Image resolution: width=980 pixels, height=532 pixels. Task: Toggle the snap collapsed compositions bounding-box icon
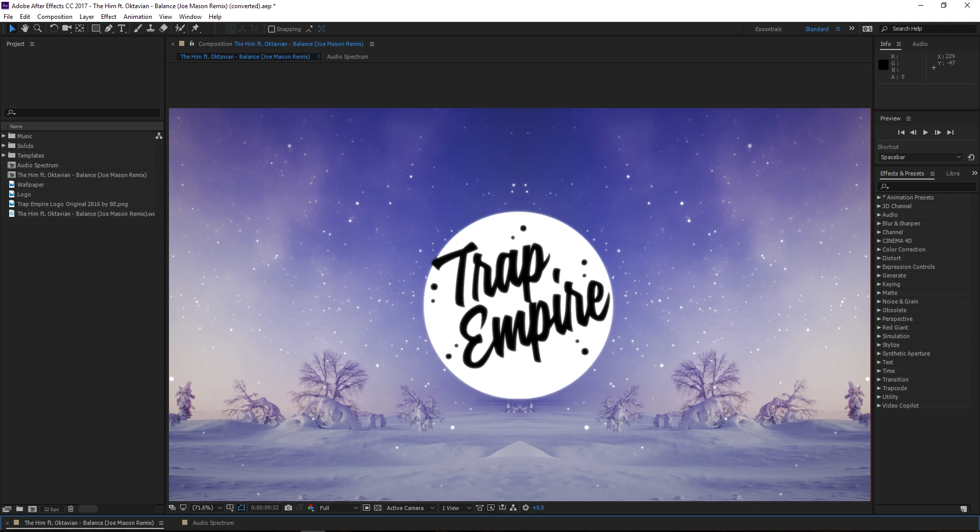point(322,29)
